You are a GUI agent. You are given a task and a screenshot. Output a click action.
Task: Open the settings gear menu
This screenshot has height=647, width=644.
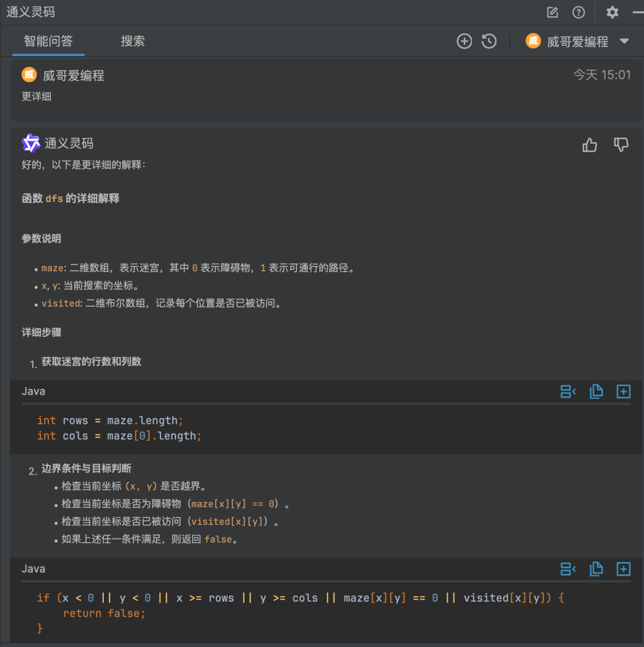(612, 13)
